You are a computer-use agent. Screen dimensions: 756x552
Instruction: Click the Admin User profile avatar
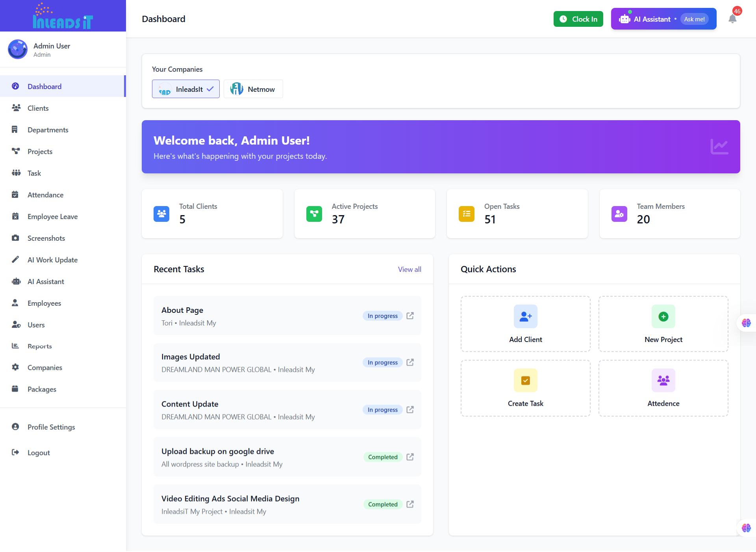pos(18,49)
